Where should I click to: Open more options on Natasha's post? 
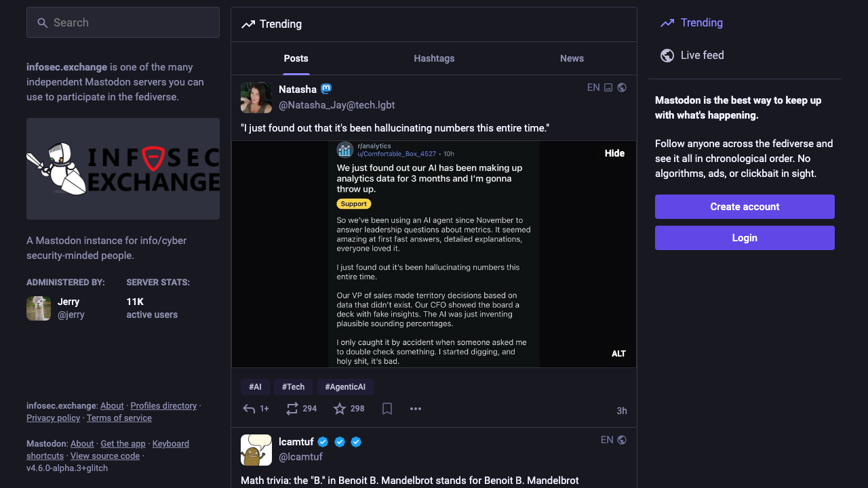tap(416, 409)
